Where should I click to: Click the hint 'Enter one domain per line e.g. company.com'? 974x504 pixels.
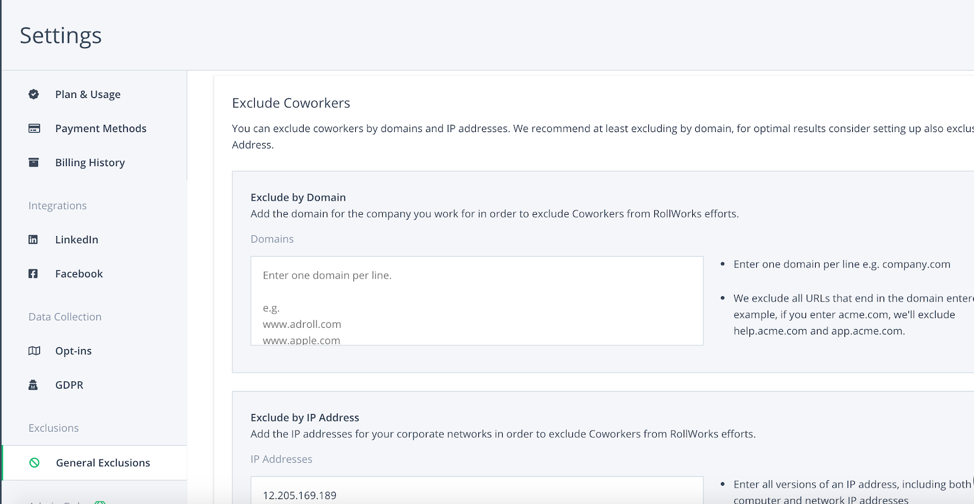842,264
